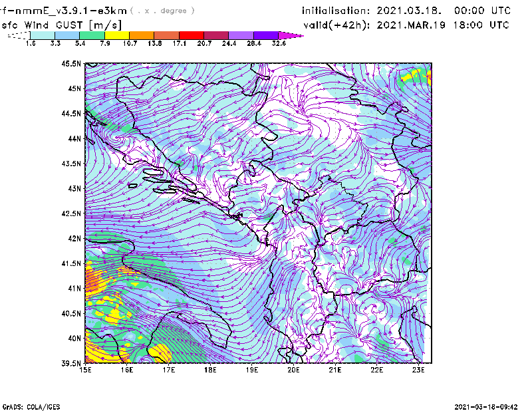The width and height of the screenshot is (532, 411).
Task: Click the 42N latitude label
Action: 74,238
